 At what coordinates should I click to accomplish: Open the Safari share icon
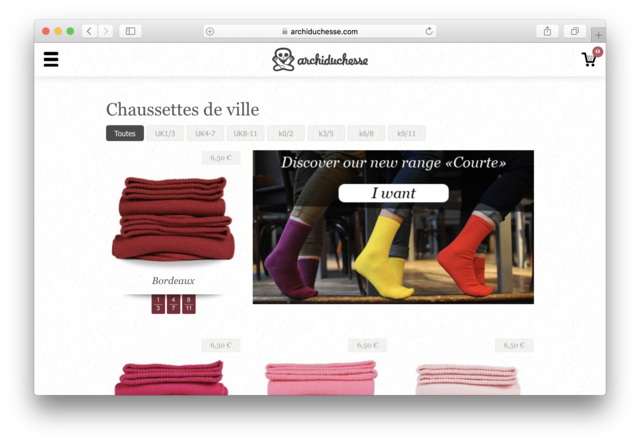[547, 31]
